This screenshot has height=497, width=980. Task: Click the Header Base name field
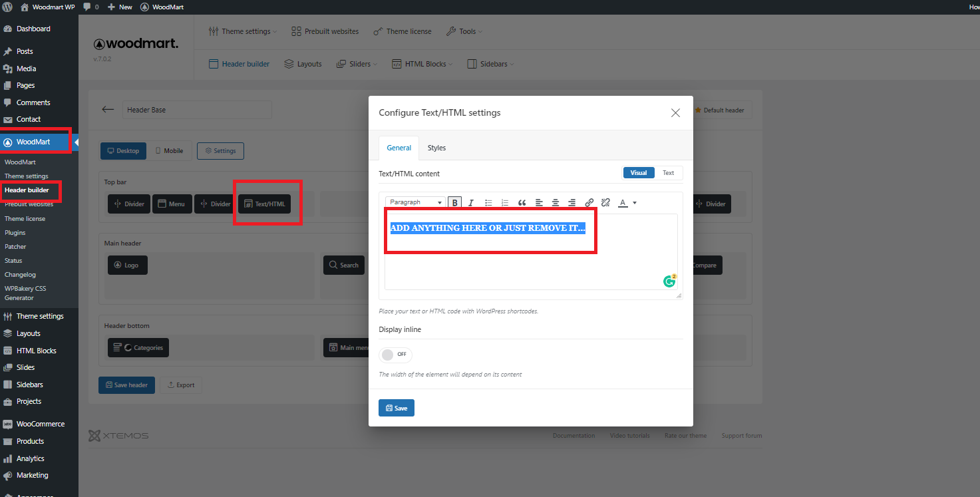click(x=197, y=110)
